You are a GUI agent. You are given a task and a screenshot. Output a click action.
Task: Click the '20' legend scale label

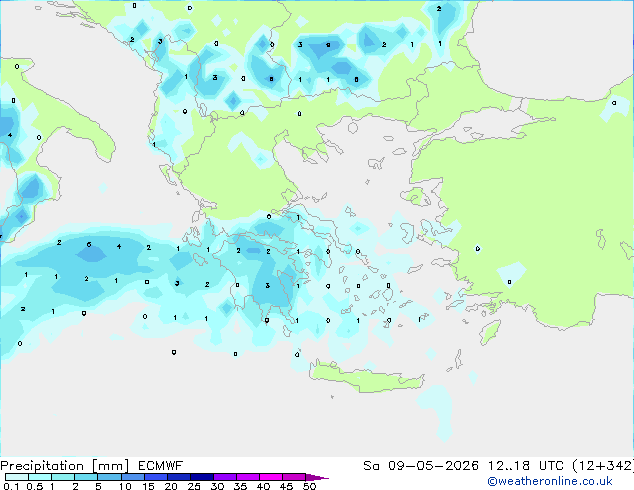click(171, 486)
